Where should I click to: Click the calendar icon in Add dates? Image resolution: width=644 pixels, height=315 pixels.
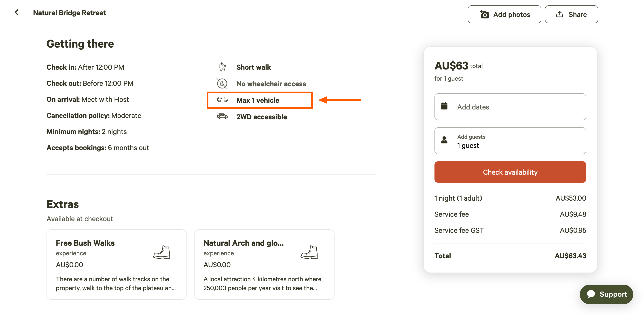click(444, 106)
